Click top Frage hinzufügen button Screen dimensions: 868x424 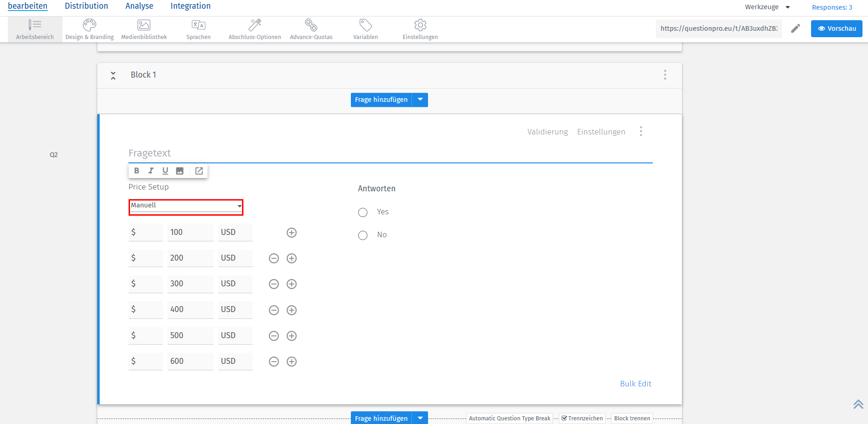pos(381,100)
